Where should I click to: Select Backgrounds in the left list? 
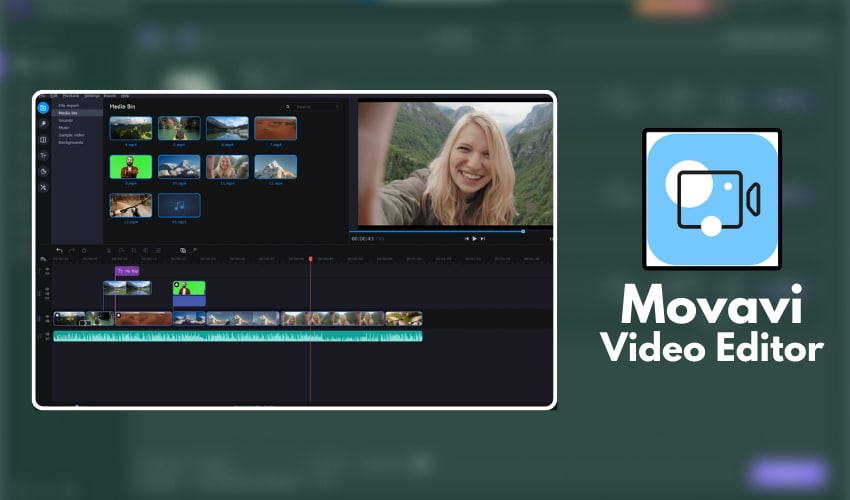(x=71, y=142)
